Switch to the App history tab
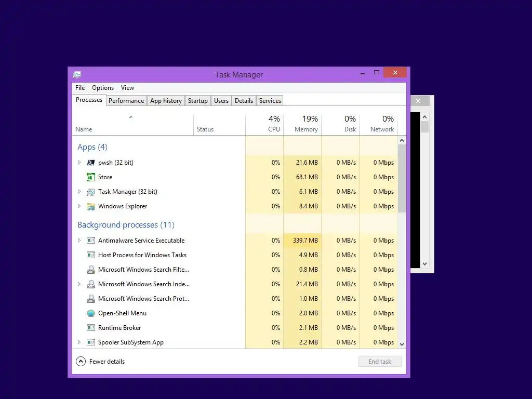 coord(166,101)
